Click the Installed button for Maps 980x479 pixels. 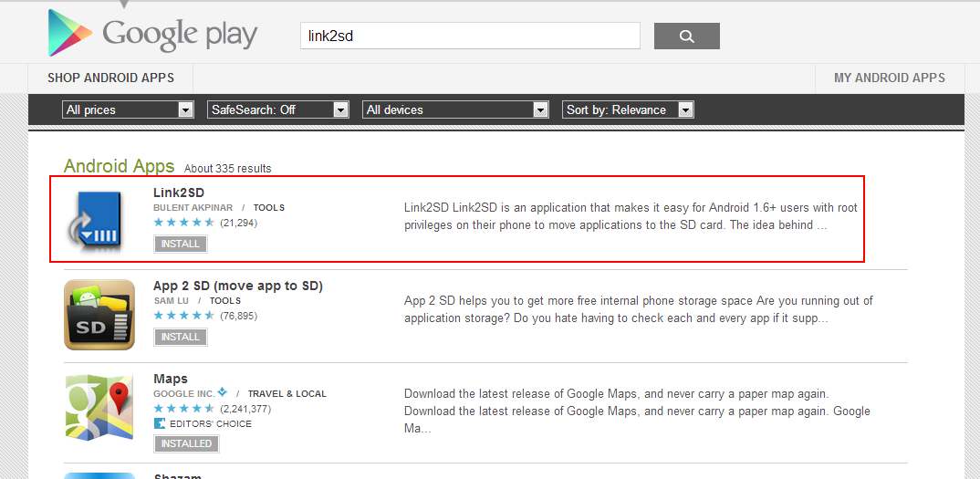tap(187, 443)
